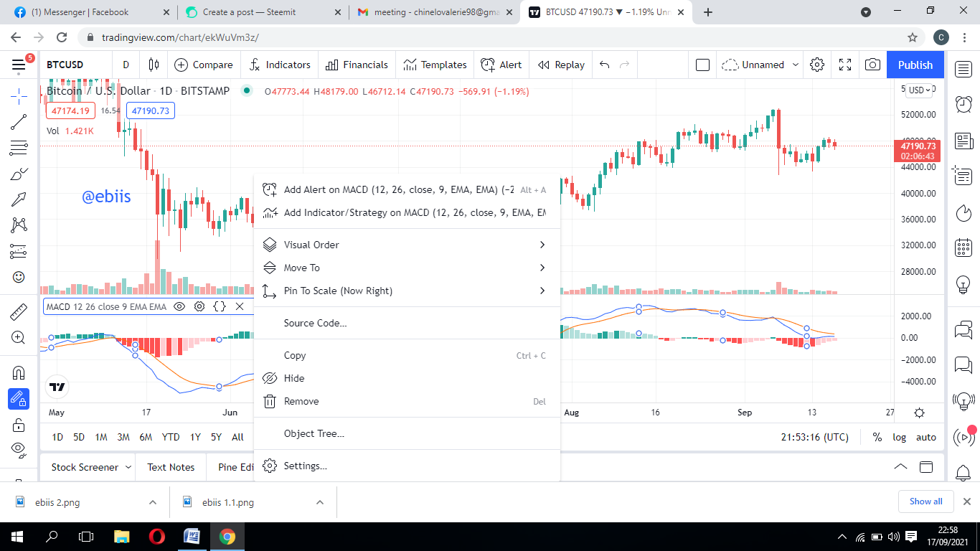Open the alerts clock panel

coord(963,105)
